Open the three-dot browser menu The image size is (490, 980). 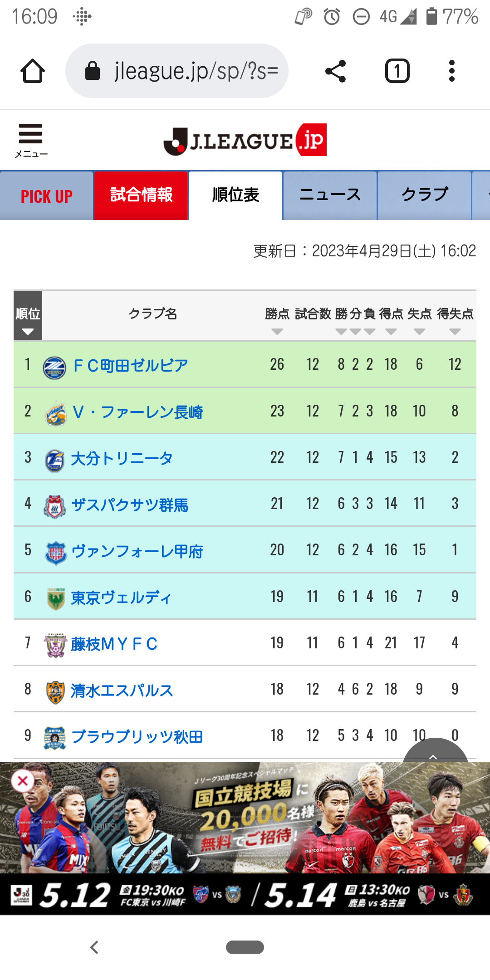pos(451,71)
